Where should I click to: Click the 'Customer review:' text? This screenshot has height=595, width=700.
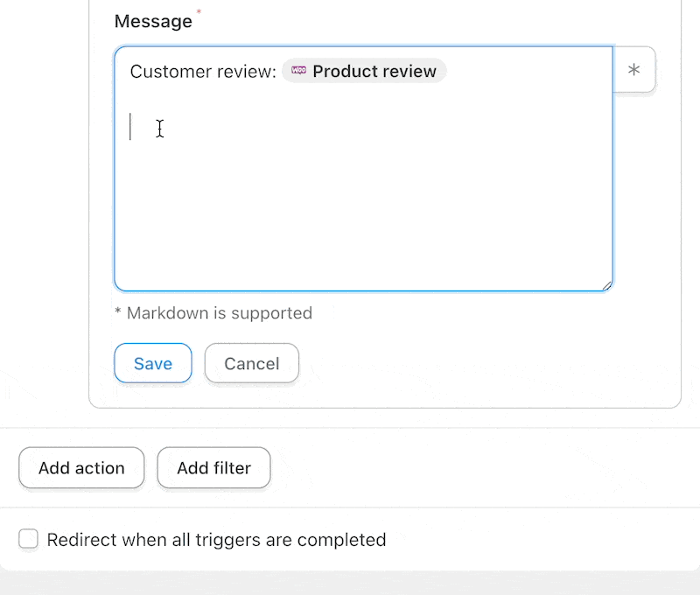(x=203, y=72)
